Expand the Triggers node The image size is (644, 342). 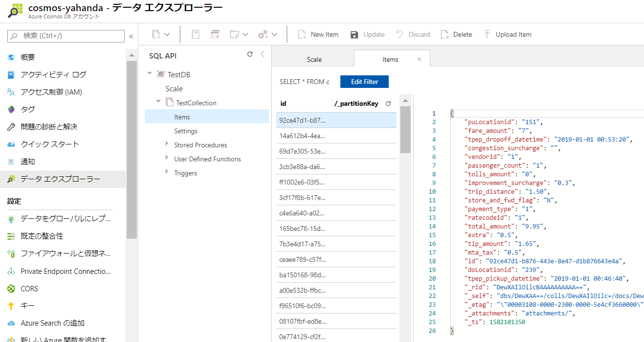pos(167,171)
